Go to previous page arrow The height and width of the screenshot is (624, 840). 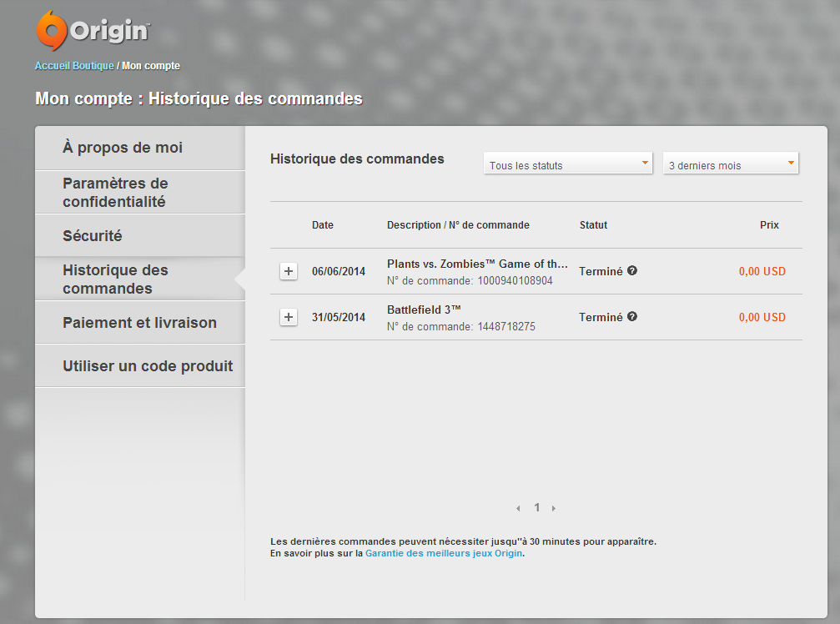tap(518, 508)
